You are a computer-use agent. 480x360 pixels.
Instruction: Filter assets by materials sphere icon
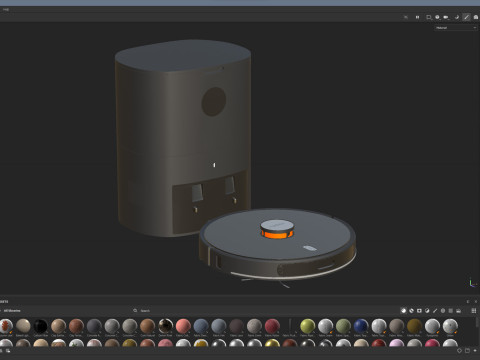pyautogui.click(x=403, y=311)
